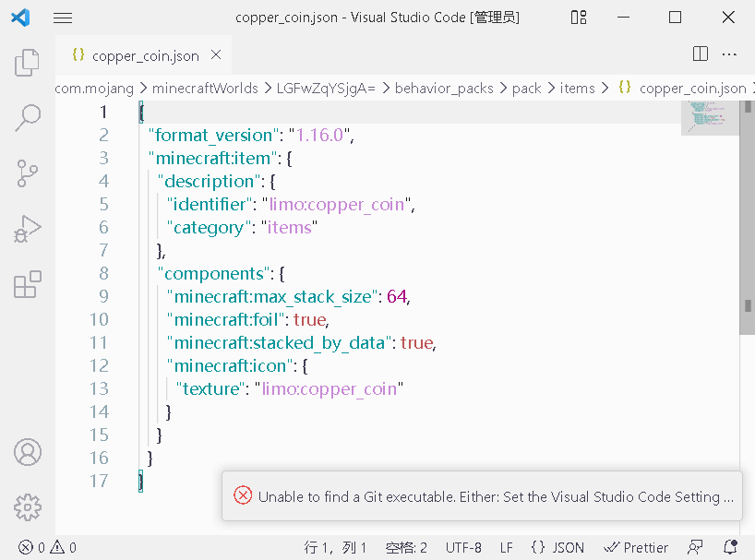
Task: Open the Accounts menu
Action: tap(28, 452)
